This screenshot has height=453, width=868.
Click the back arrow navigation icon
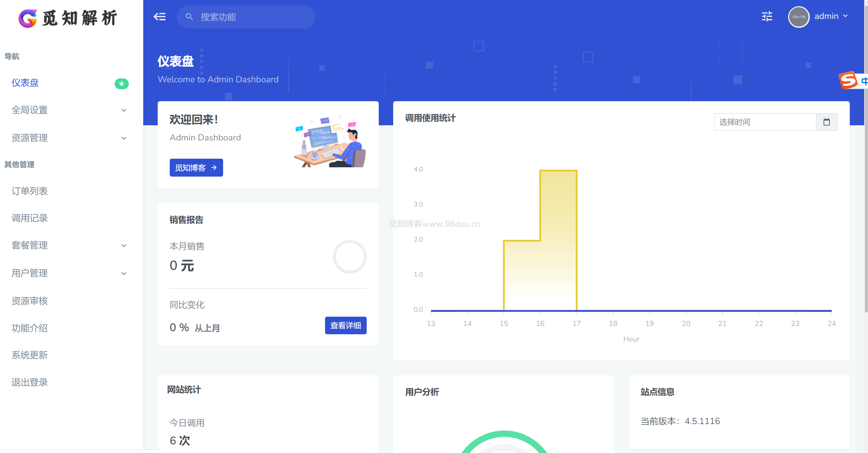[x=160, y=17]
